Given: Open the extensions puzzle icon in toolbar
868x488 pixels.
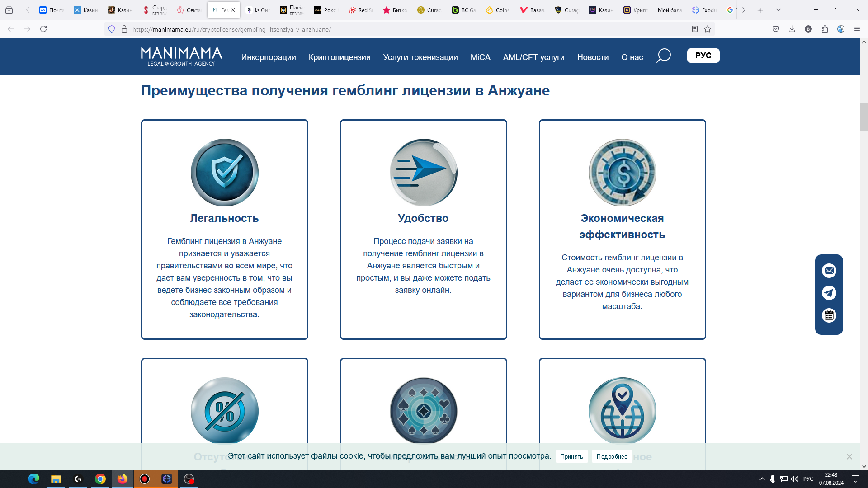Looking at the screenshot, I should (x=825, y=29).
